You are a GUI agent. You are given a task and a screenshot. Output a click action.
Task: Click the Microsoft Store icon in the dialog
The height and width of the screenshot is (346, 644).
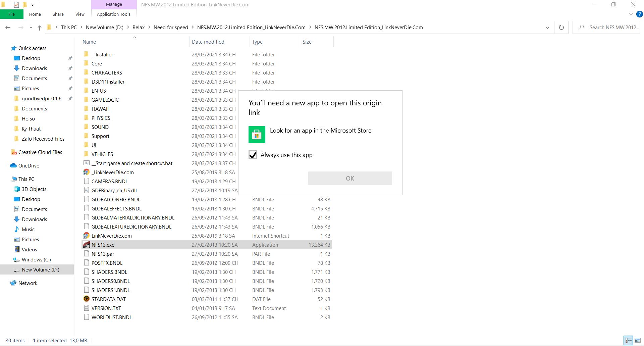click(x=257, y=134)
